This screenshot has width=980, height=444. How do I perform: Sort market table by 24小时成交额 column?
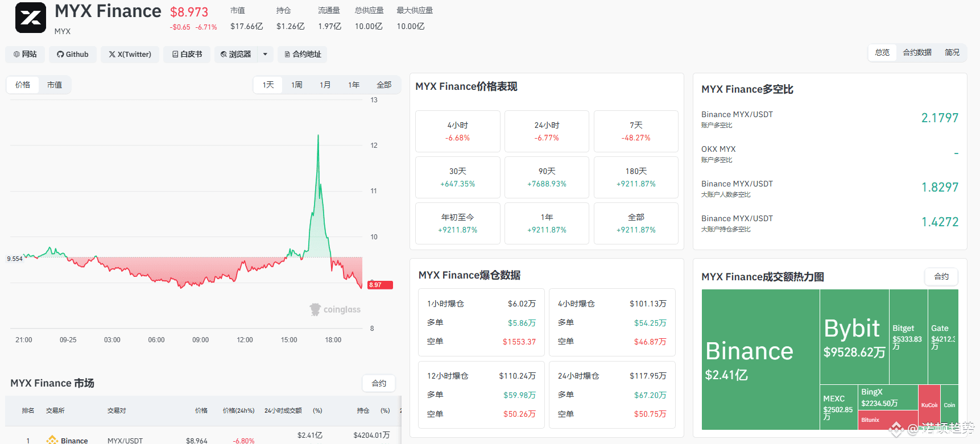click(x=283, y=410)
